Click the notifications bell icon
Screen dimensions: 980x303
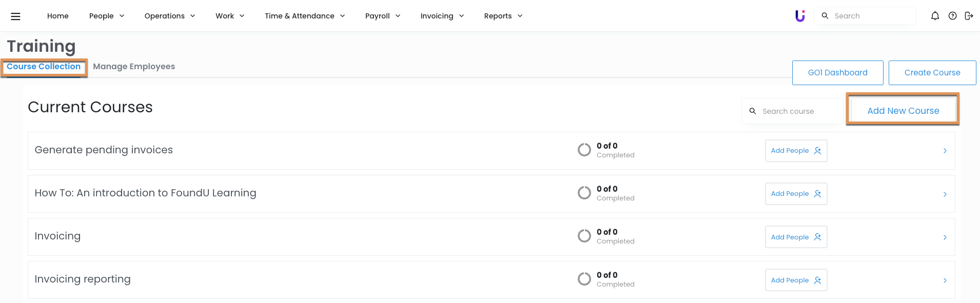[x=935, y=16]
